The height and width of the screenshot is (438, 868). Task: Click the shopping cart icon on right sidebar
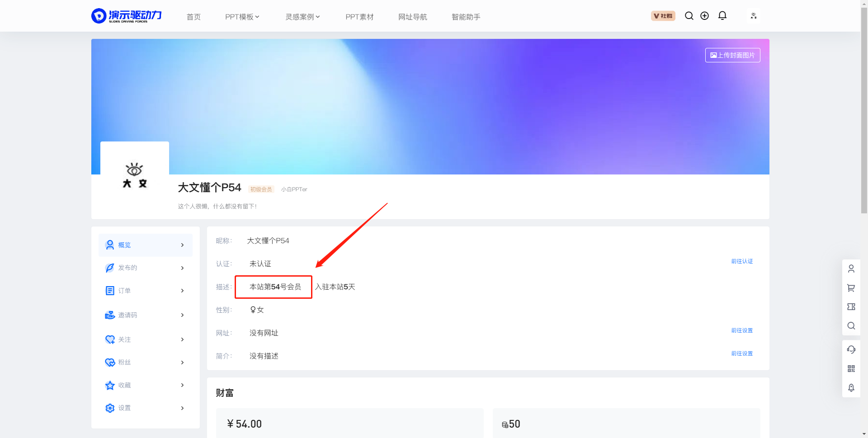coord(852,287)
